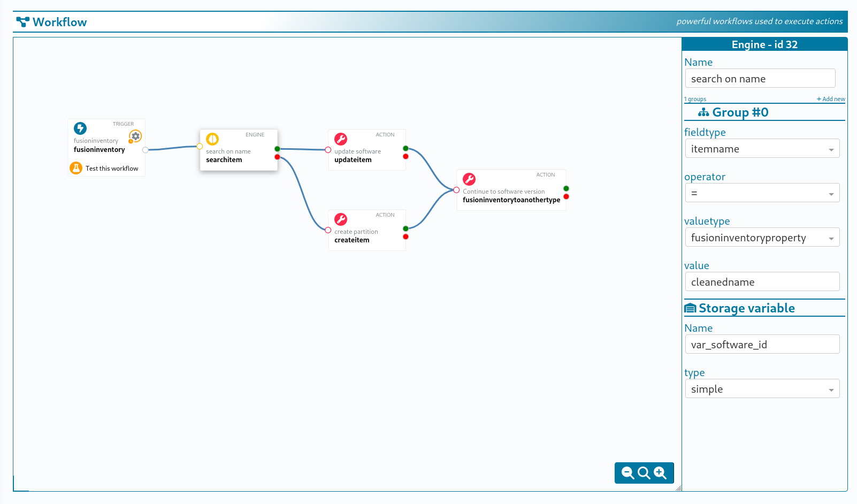Viewport: 857px width, 504px height.
Task: Open the valuetype fusioninventoryproperty dropdown
Action: click(762, 238)
